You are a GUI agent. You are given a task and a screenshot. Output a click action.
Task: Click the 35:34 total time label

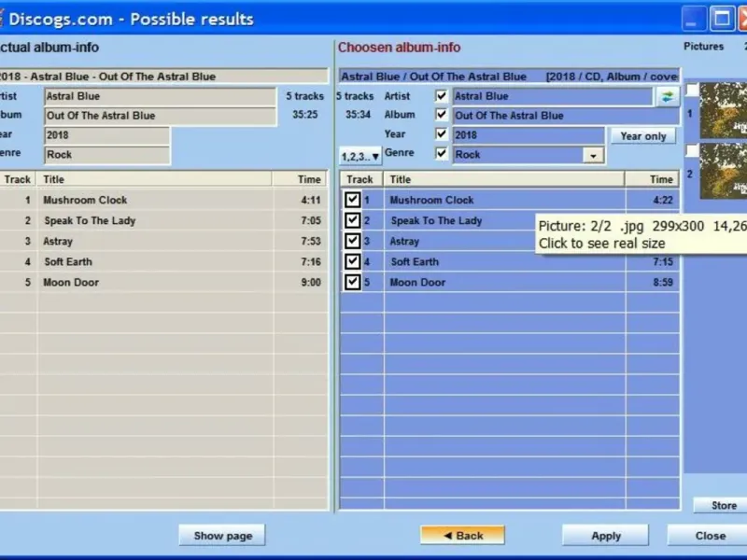coord(358,115)
